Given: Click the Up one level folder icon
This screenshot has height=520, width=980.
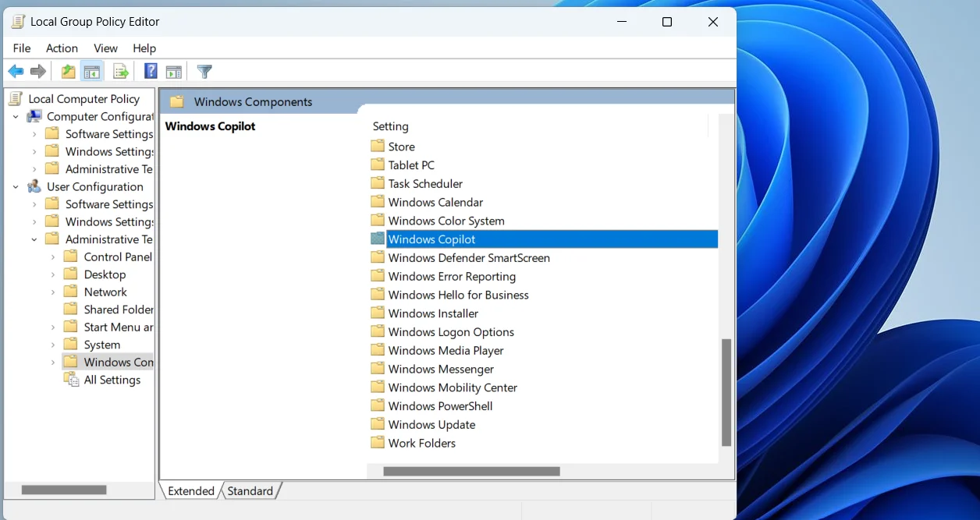Looking at the screenshot, I should (69, 72).
